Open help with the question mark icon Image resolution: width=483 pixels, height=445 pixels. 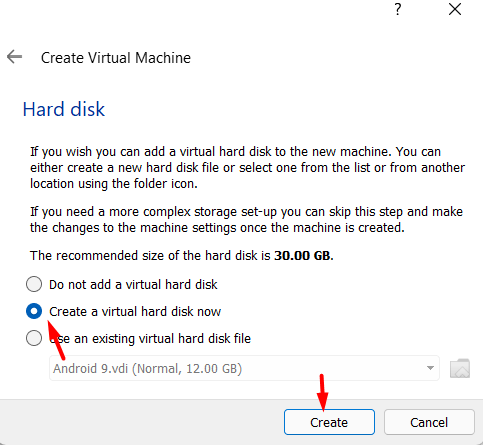(398, 9)
